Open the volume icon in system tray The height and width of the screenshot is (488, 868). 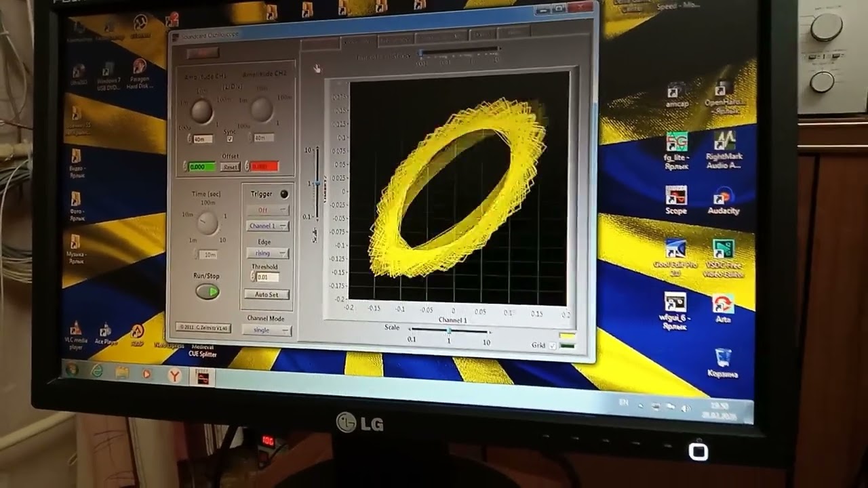685,408
